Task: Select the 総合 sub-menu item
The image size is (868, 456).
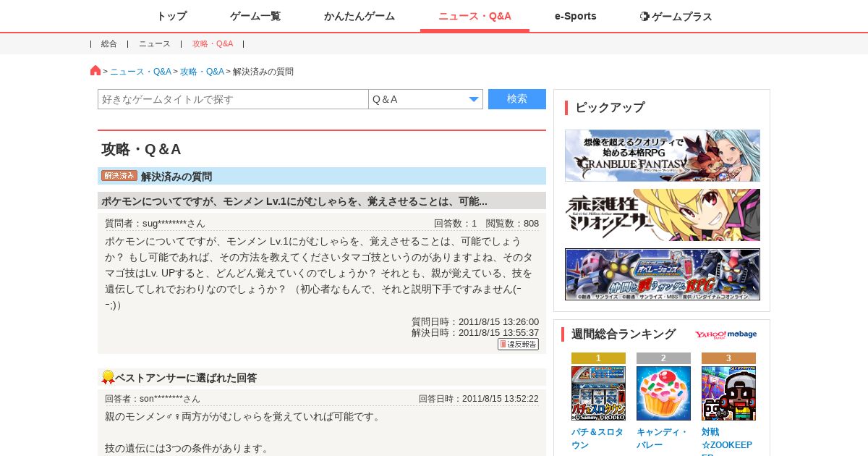Action: point(109,43)
